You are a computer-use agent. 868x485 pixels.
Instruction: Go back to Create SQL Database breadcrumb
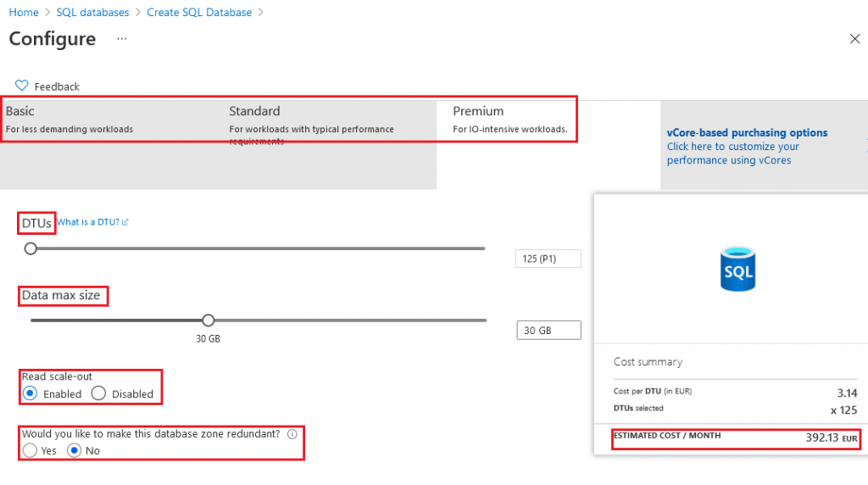click(x=199, y=13)
